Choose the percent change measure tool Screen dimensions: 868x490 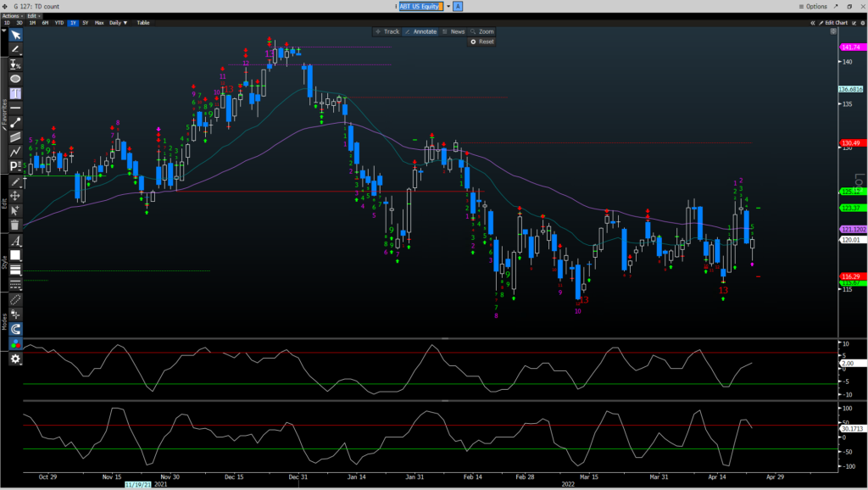point(15,64)
